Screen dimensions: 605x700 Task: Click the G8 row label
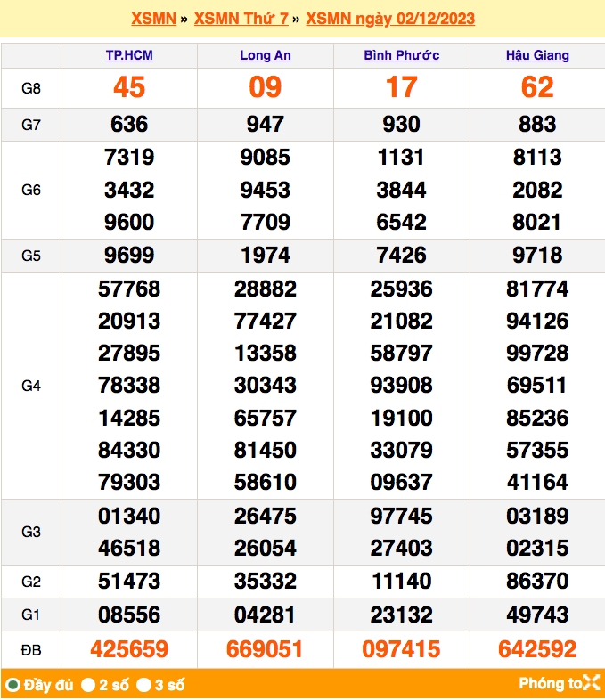[x=31, y=88]
